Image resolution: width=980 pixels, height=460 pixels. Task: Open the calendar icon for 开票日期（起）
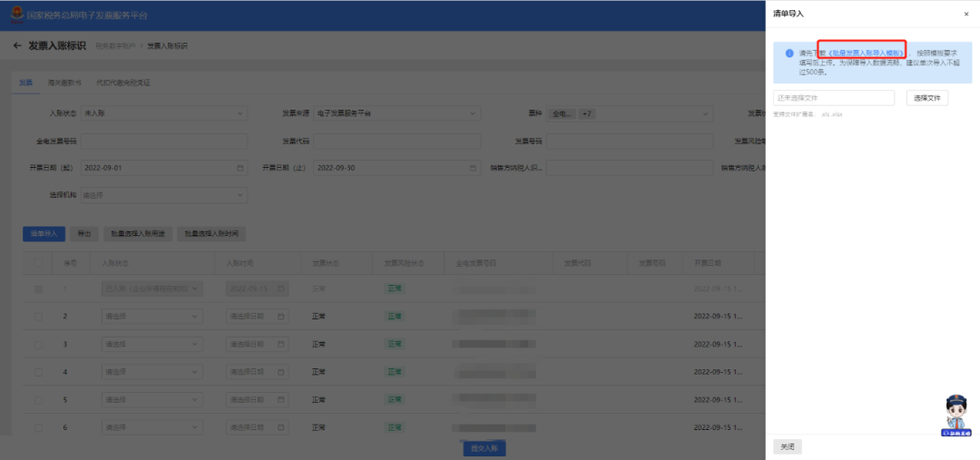240,168
